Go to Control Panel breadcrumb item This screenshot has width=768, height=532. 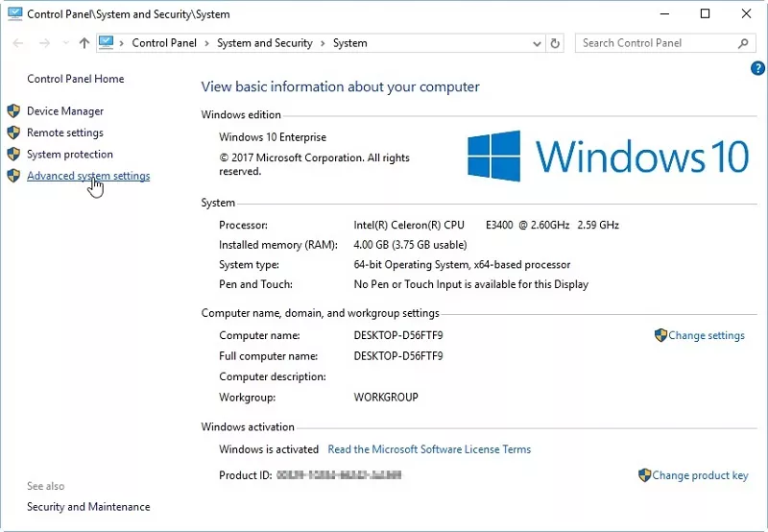[164, 43]
